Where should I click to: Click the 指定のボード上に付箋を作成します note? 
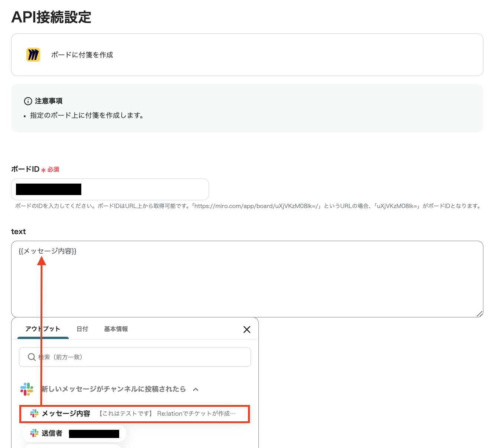point(87,115)
